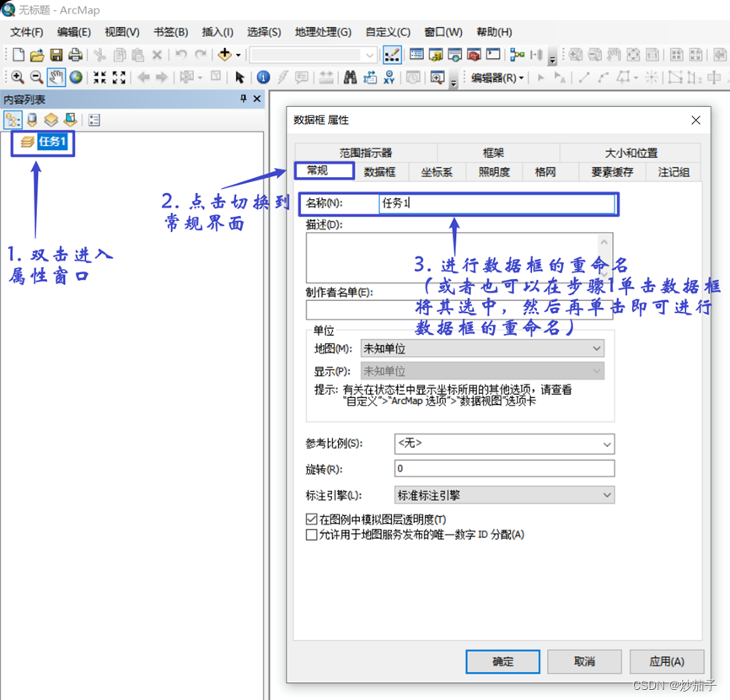This screenshot has width=730, height=700.
Task: Switch to the 格网 tab
Action: coord(545,172)
